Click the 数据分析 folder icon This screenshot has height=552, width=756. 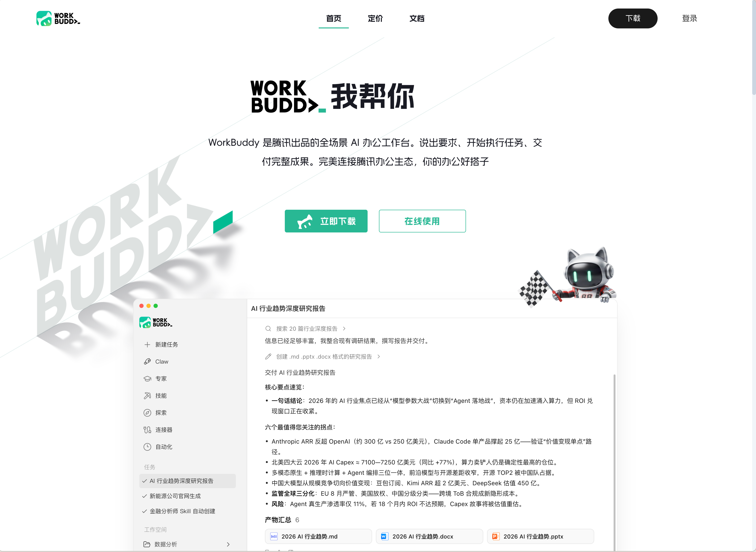click(147, 544)
